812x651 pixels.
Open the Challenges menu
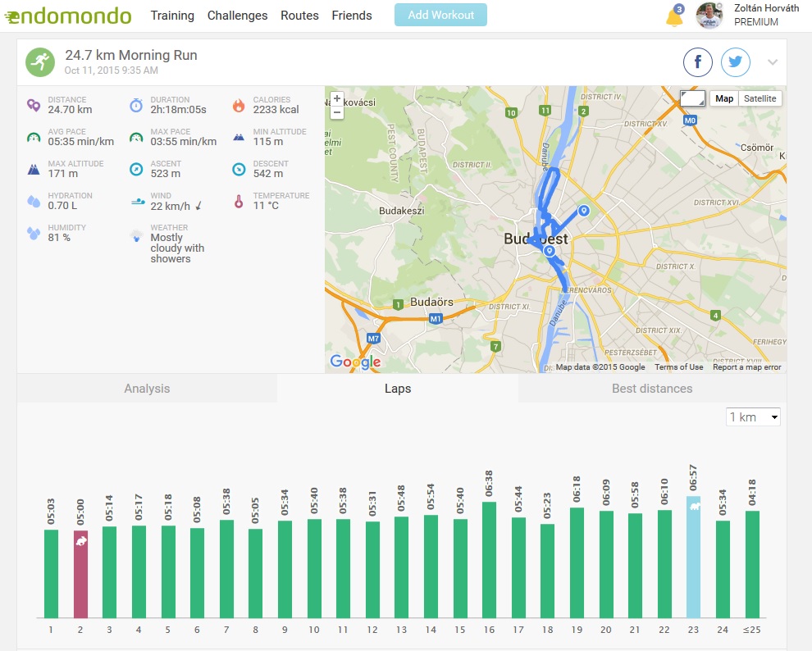pos(237,16)
